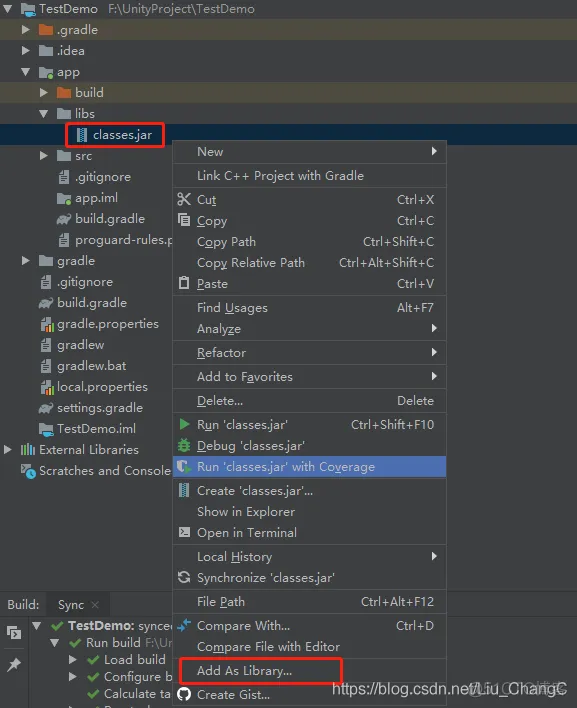This screenshot has width=577, height=708.
Task: Click the Build panel label
Action: point(23,605)
